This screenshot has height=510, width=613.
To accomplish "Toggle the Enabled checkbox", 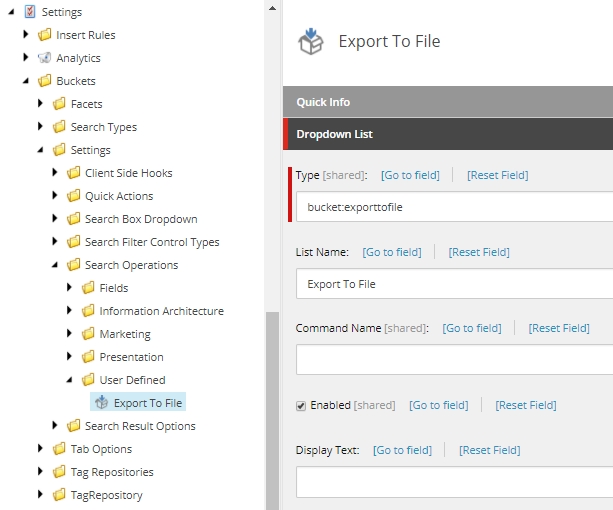I will (x=301, y=405).
